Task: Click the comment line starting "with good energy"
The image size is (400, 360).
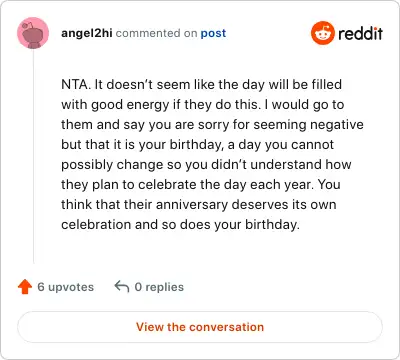Action: click(203, 105)
